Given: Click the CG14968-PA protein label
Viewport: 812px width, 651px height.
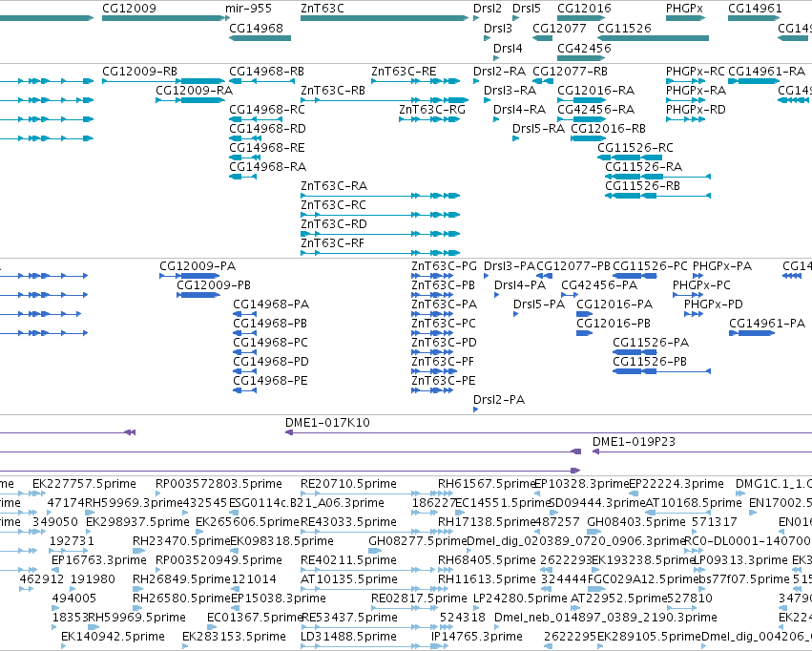Looking at the screenshot, I should tap(271, 304).
